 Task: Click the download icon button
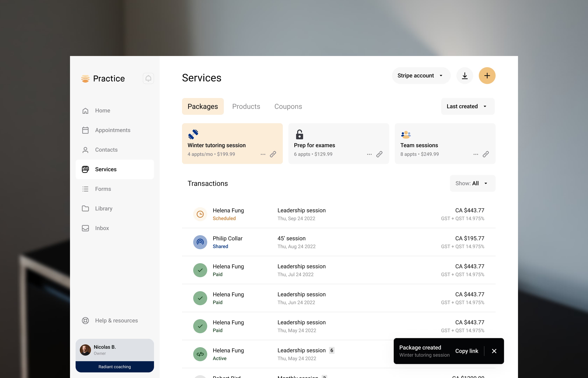[465, 76]
